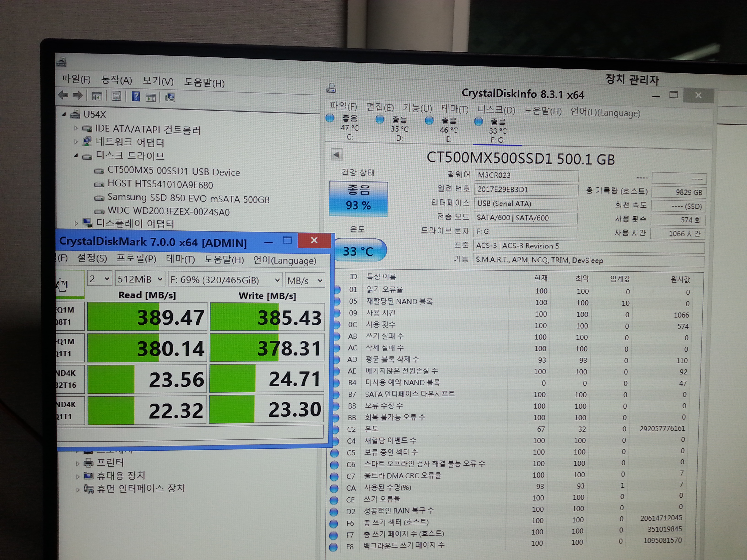Click the 좋음 93 % health status button
This screenshot has height=560, width=747.
coord(359,199)
